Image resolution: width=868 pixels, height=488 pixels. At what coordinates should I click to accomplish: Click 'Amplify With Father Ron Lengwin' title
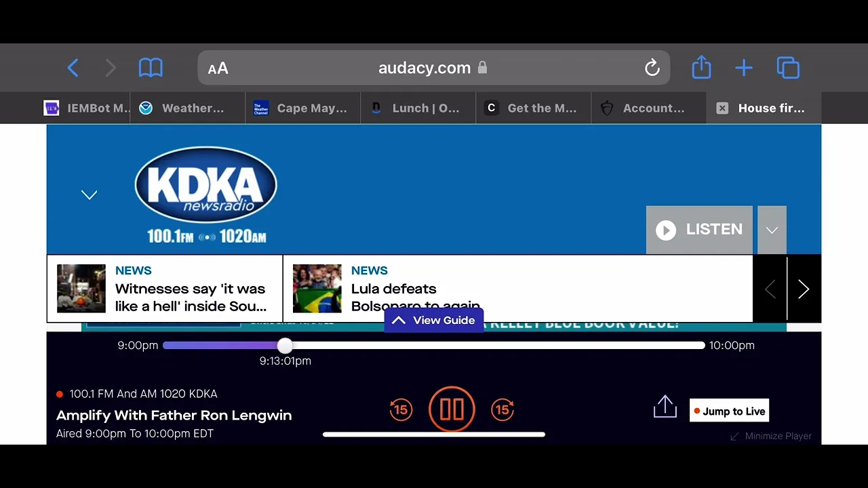tap(174, 415)
